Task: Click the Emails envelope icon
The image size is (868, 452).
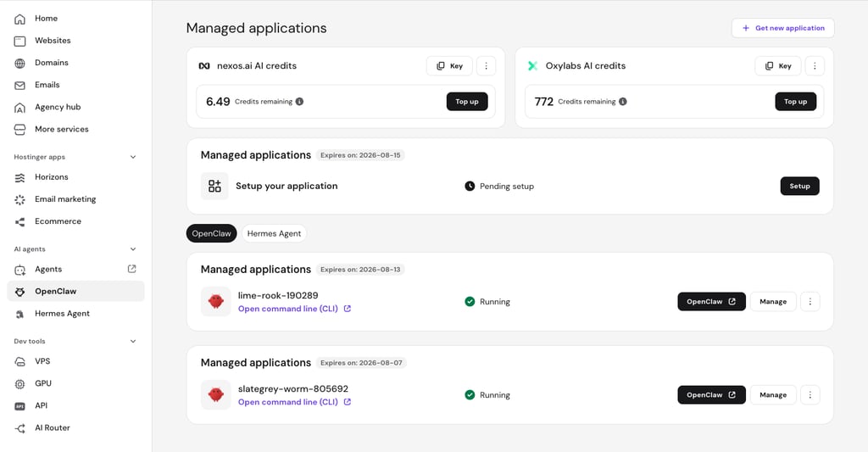Action: pos(20,86)
